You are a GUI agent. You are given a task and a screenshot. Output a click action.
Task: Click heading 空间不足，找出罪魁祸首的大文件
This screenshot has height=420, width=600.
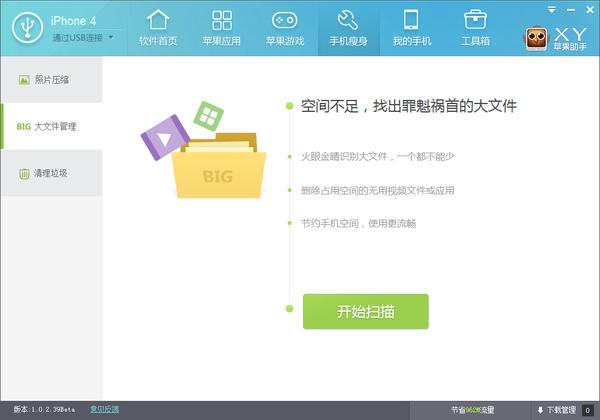click(x=408, y=106)
